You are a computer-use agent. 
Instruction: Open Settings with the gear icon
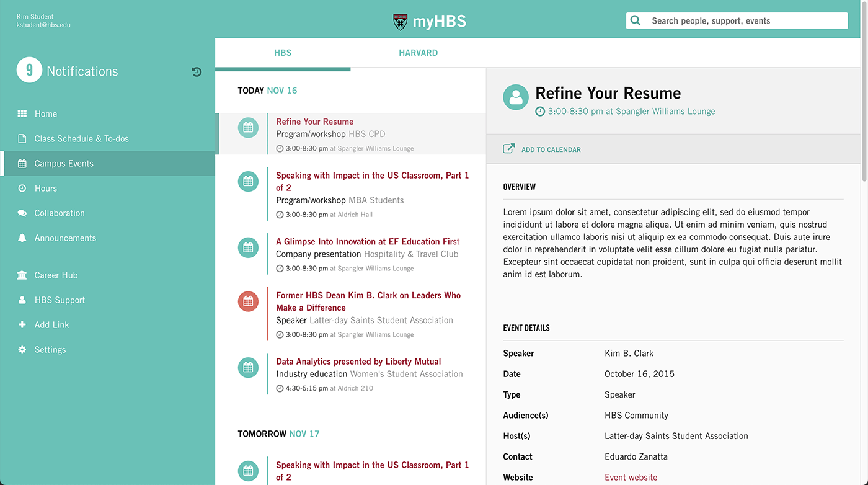pos(22,349)
